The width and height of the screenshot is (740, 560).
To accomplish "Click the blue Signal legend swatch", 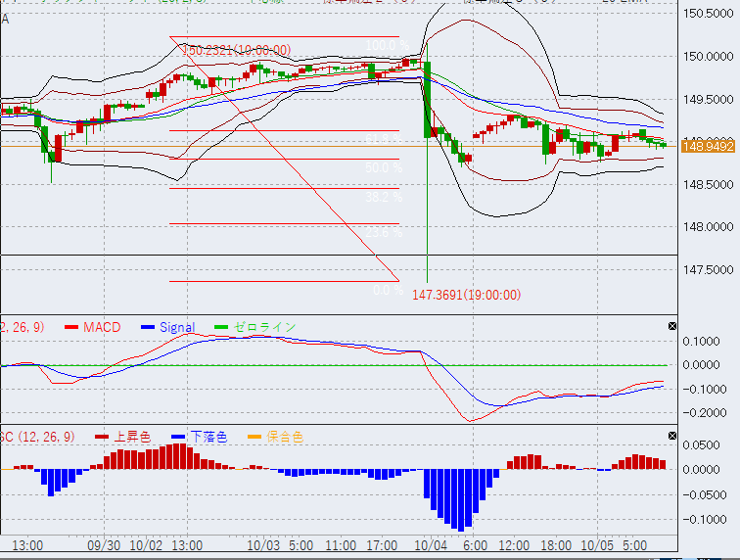I will tap(149, 327).
